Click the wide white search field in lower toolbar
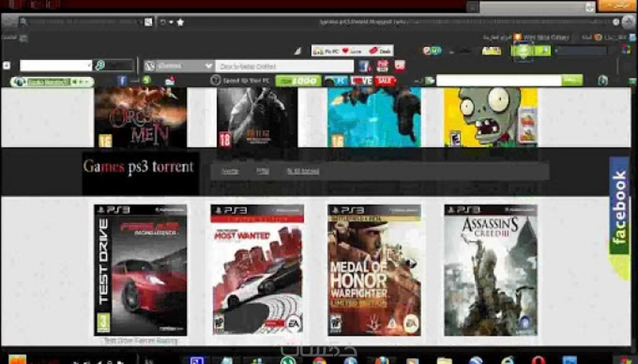Viewport: 638px width, 364px height. [499, 80]
